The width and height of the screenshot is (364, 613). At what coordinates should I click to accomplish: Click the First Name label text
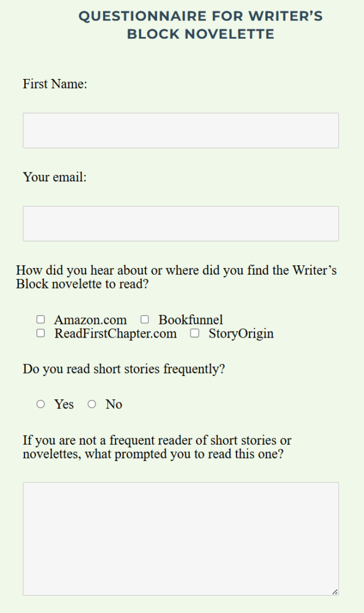(x=55, y=84)
